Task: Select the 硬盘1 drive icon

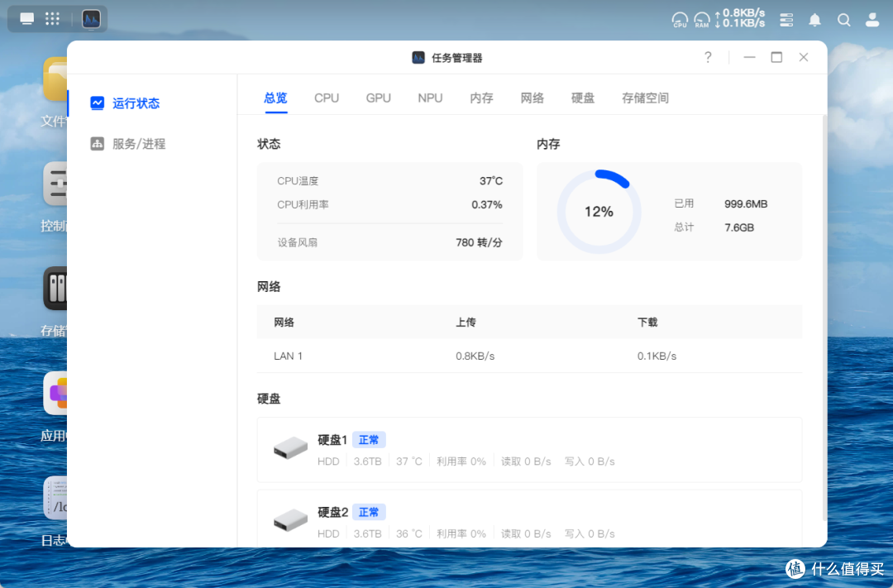Action: pos(290,448)
